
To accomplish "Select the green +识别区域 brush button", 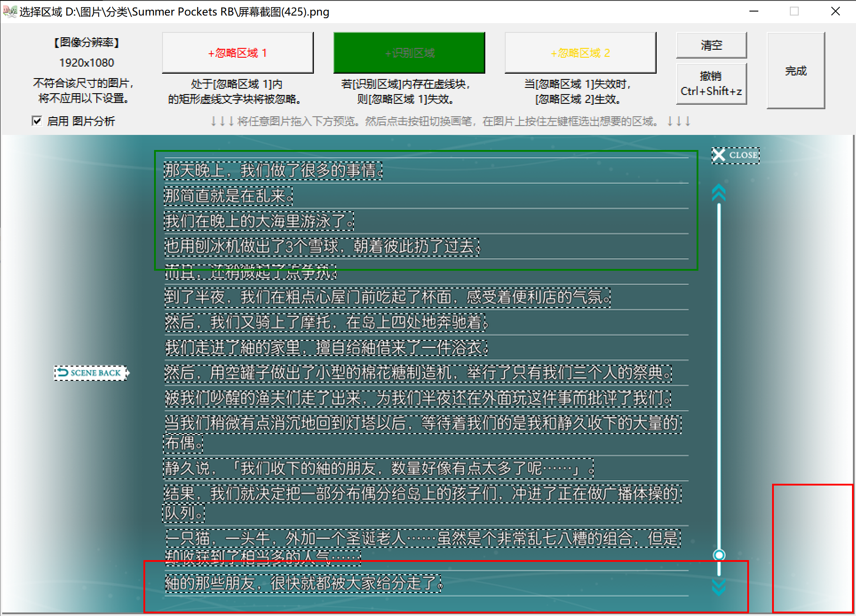I will pyautogui.click(x=409, y=53).
